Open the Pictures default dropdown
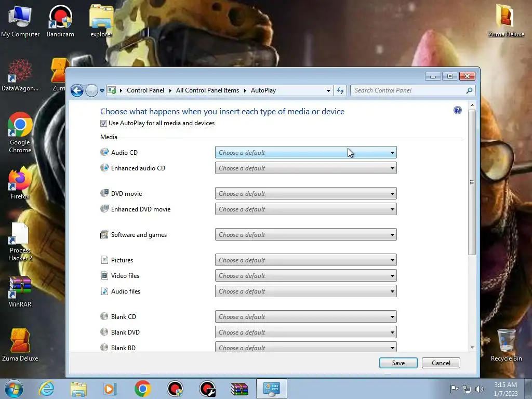 305,260
